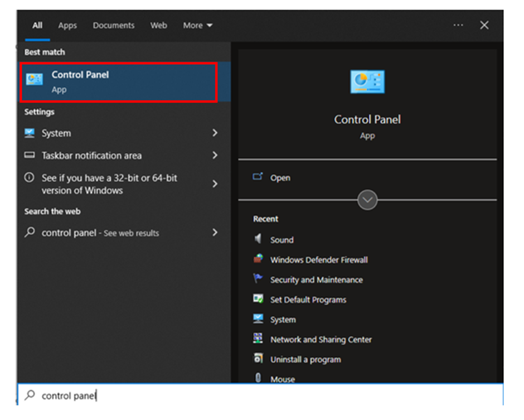Click the magnifier icon beside web results
The image size is (524, 420).
30,231
